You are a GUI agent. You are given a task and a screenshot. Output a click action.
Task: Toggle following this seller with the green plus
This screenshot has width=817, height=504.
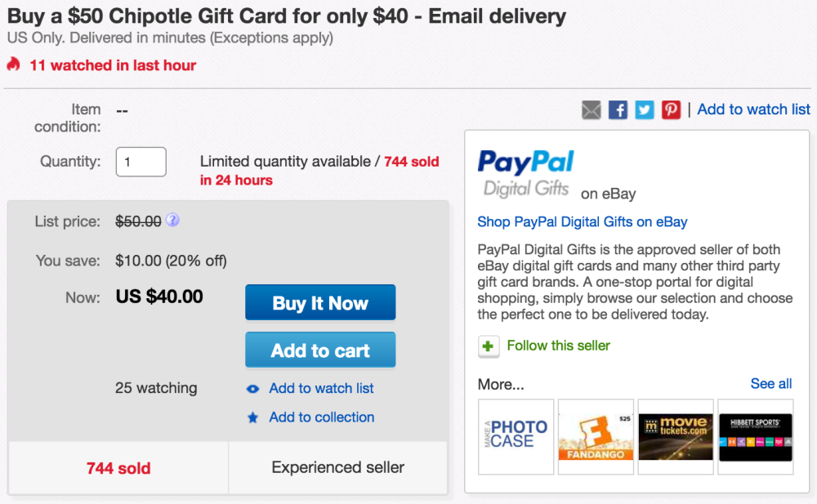pos(488,346)
